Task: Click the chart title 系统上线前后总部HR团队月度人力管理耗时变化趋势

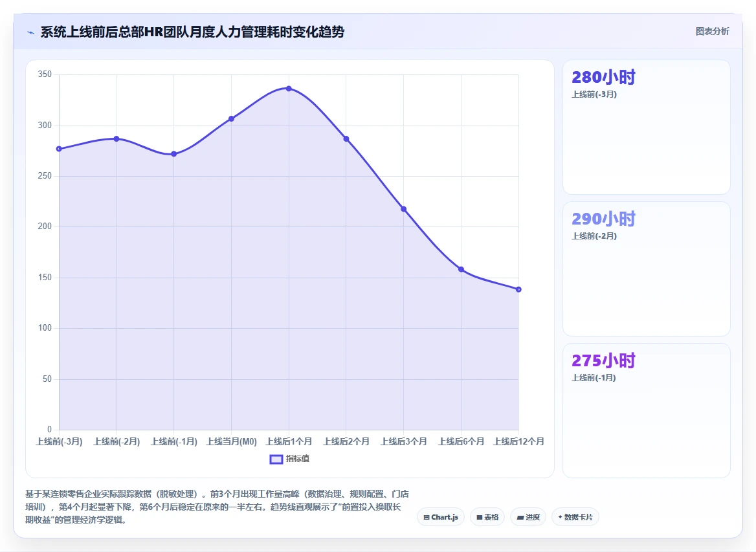Action: (192, 32)
